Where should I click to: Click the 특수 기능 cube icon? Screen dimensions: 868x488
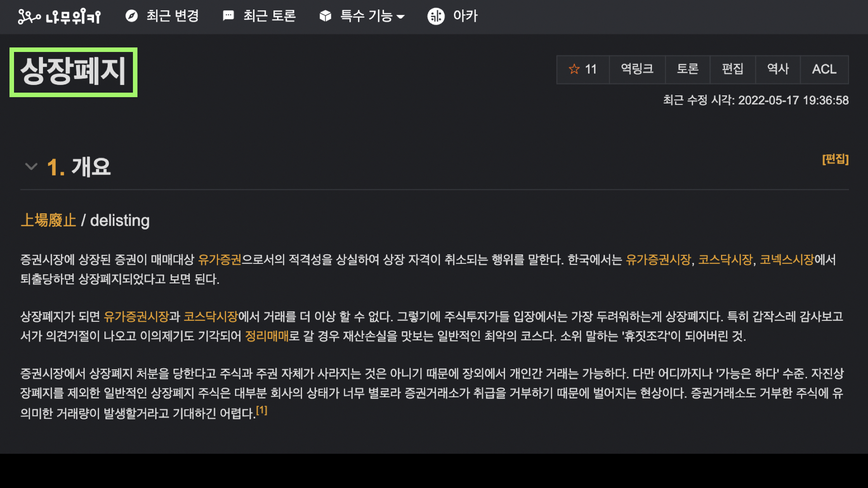pos(325,16)
